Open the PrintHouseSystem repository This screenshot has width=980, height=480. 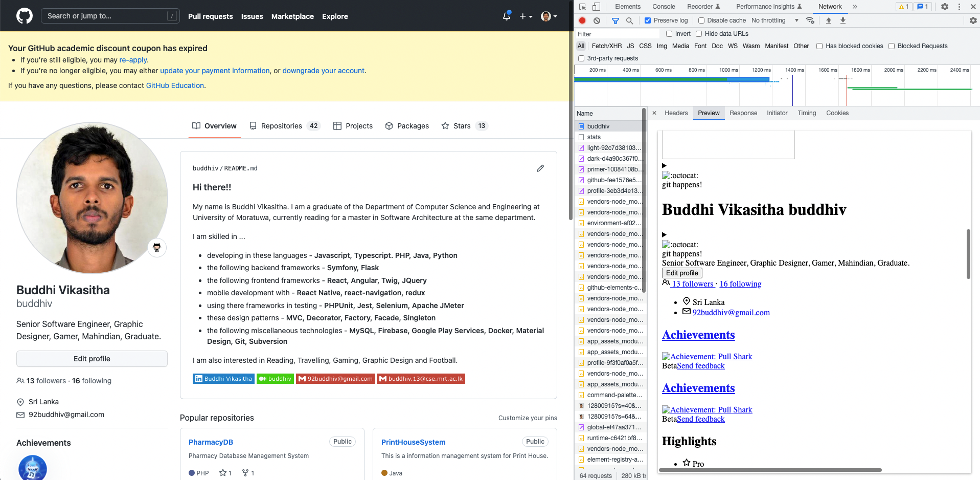click(413, 442)
